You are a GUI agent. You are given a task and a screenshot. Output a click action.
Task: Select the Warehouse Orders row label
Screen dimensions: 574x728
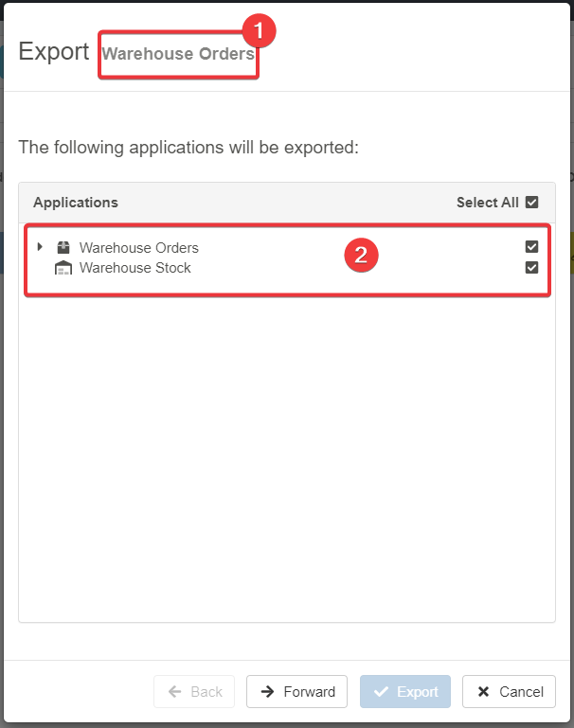click(x=138, y=248)
